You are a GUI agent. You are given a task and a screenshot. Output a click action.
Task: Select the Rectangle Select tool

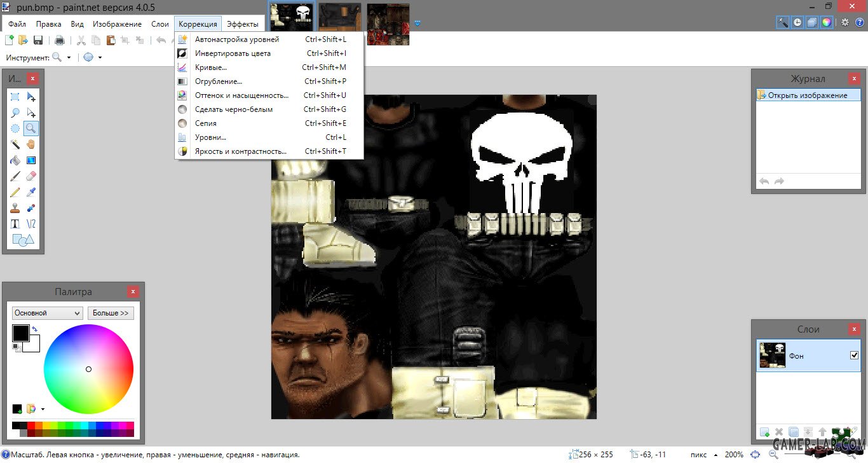(15, 97)
